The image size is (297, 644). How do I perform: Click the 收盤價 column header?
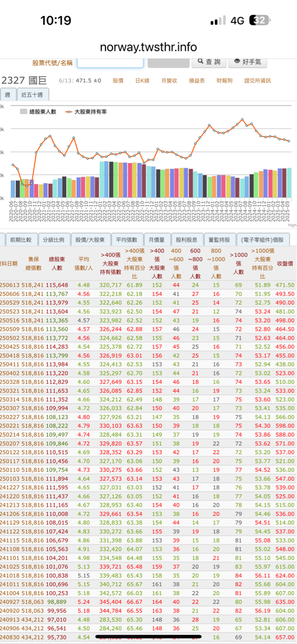click(285, 264)
